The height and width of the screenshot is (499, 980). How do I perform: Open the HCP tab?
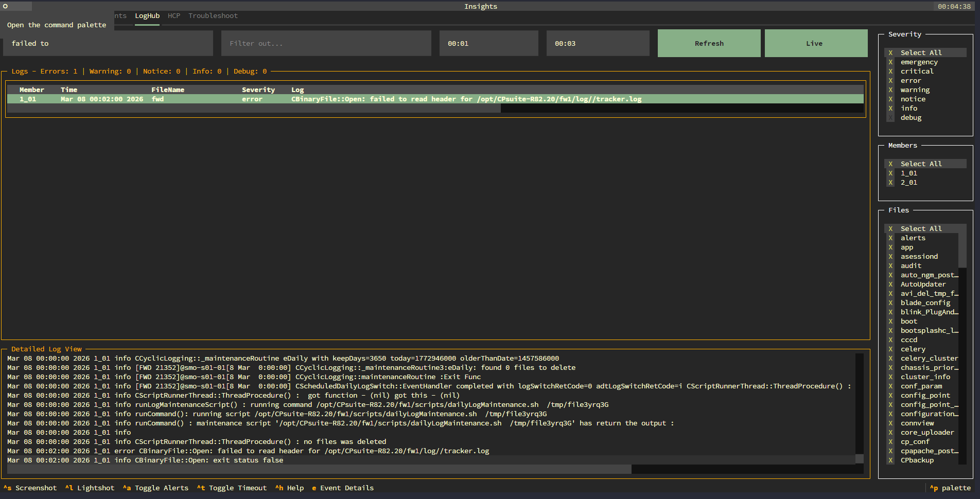pyautogui.click(x=174, y=16)
